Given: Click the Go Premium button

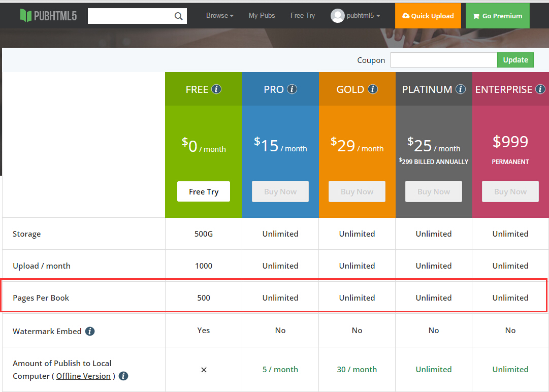Looking at the screenshot, I should pyautogui.click(x=498, y=16).
